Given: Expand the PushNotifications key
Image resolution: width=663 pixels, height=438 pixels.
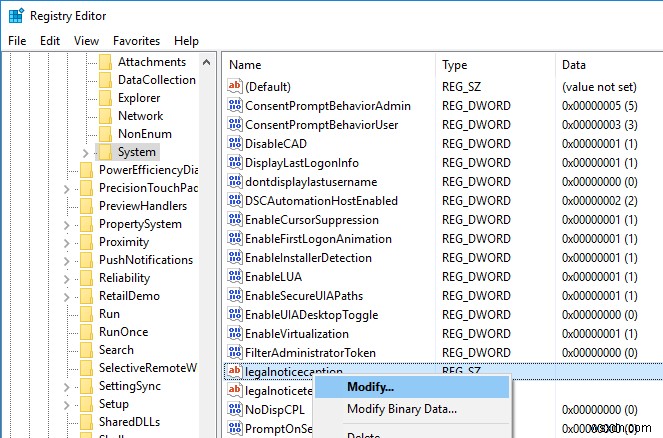Looking at the screenshot, I should pos(66,261).
